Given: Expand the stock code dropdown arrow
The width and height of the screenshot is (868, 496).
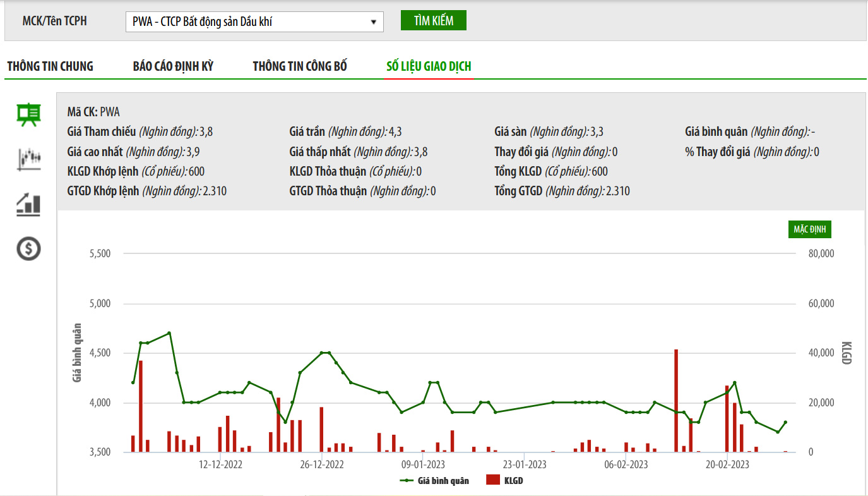Looking at the screenshot, I should point(373,22).
